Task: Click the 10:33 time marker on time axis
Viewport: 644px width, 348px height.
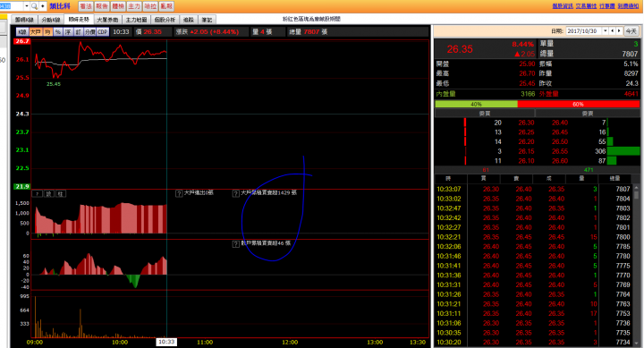Action: click(x=166, y=342)
